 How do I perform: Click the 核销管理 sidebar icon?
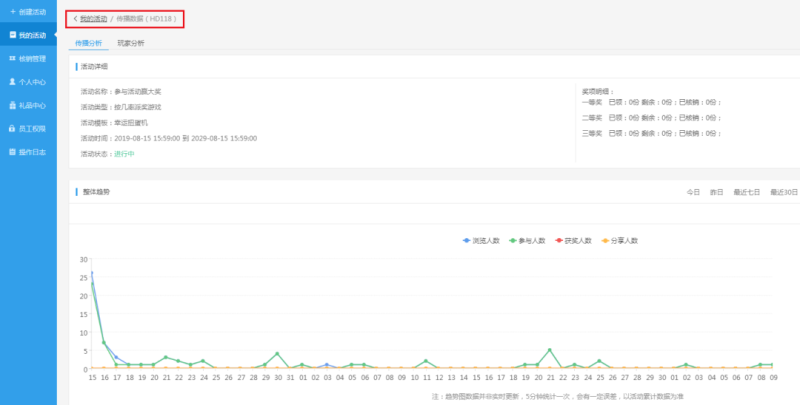coord(12,58)
